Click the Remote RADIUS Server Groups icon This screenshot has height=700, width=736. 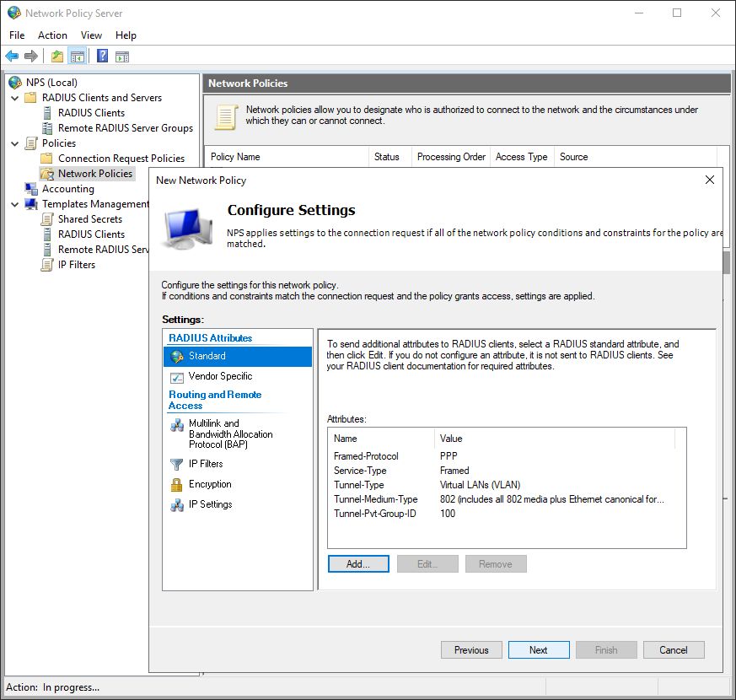coord(47,127)
